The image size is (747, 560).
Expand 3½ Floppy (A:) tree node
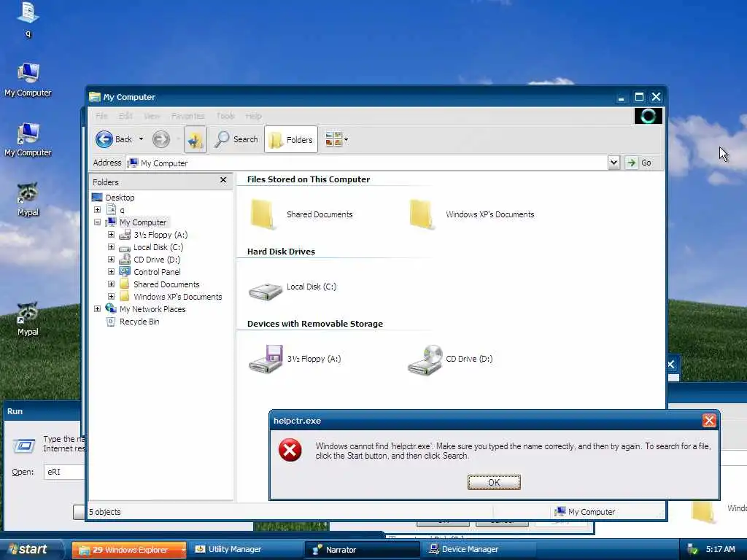(111, 235)
